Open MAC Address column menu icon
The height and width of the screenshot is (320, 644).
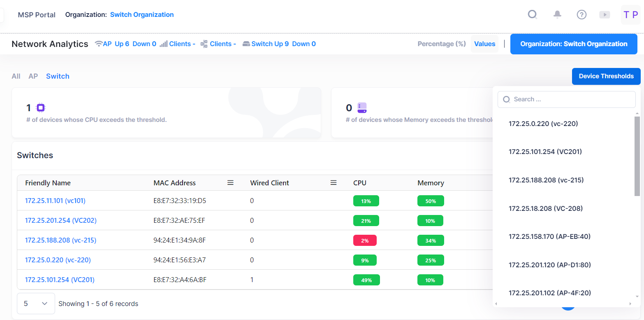coord(231,182)
